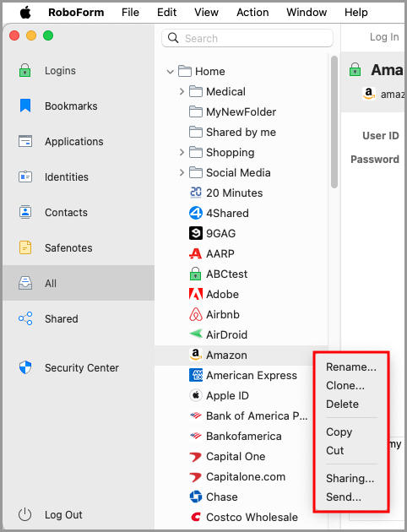
Task: Click the ABCtest green lock icon
Action: pos(196,274)
